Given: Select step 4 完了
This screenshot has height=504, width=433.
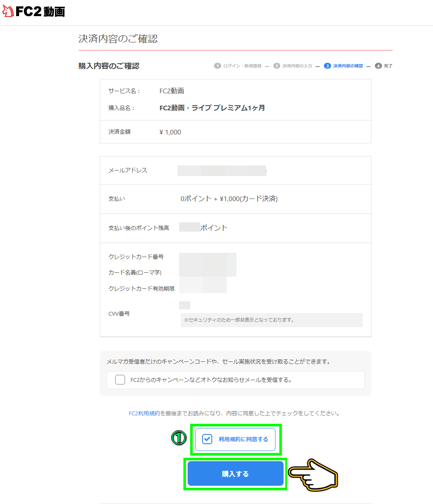Looking at the screenshot, I should (x=383, y=66).
